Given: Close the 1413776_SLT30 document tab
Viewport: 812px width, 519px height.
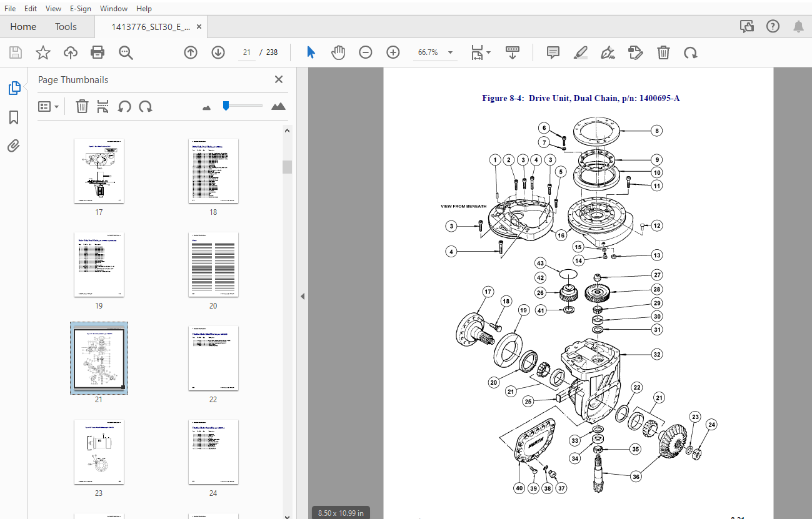Looking at the screenshot, I should pos(199,27).
